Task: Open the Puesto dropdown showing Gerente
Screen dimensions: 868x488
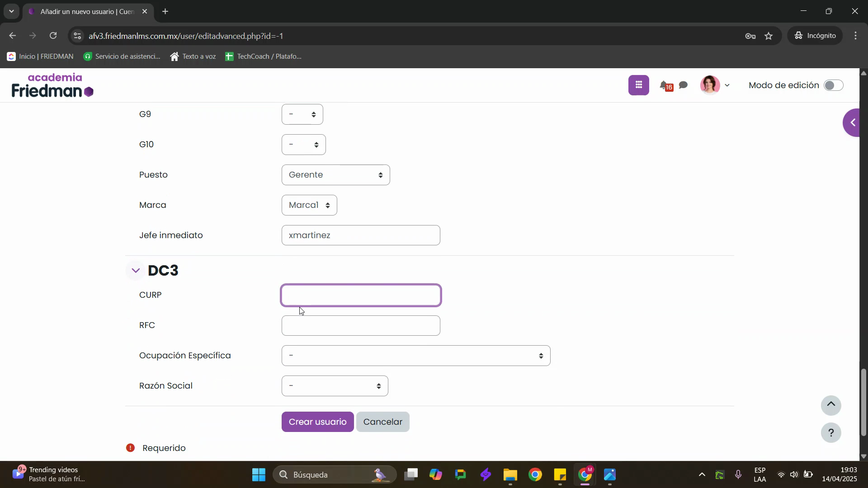Action: (x=335, y=175)
